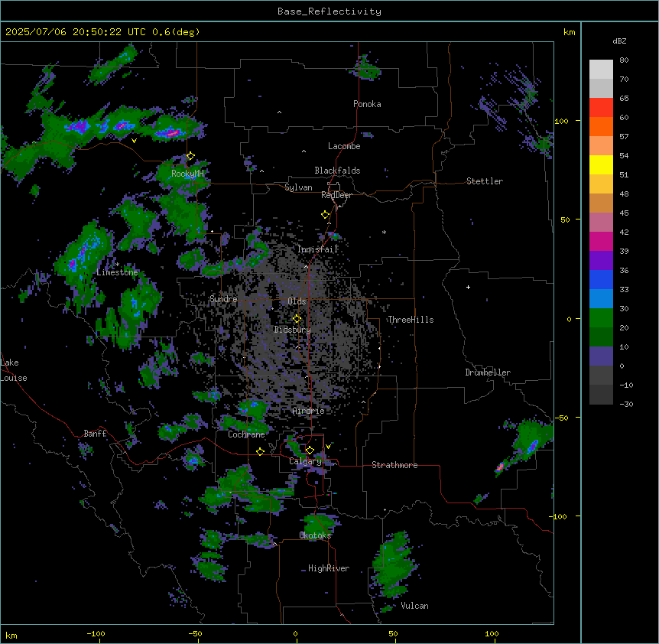
Task: Click the yellow v marker northwest of RockyMH
Action: click(134, 141)
